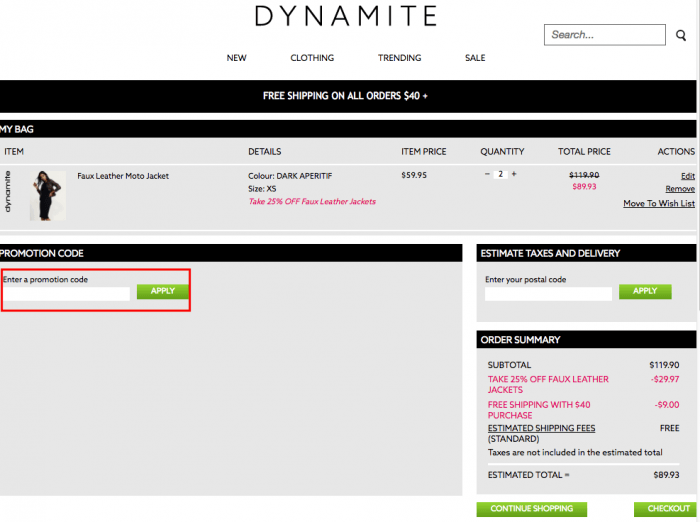Click the Size: XS detail

[x=262, y=189]
